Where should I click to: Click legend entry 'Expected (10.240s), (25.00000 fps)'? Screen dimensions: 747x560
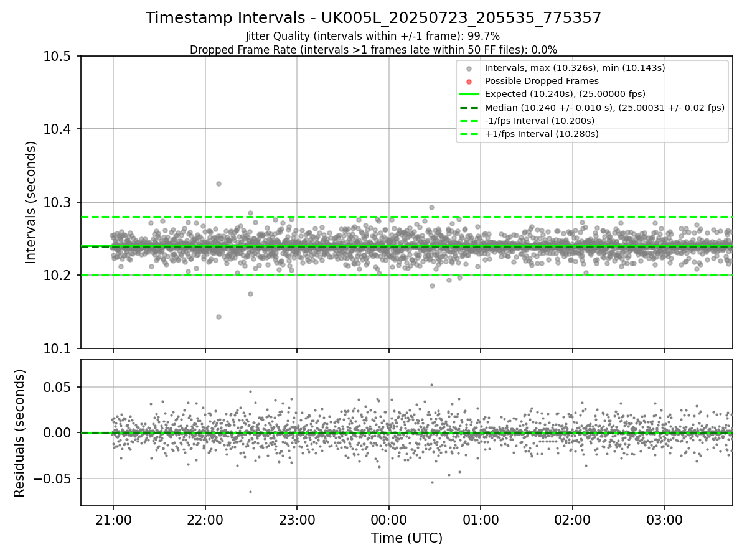(565, 94)
